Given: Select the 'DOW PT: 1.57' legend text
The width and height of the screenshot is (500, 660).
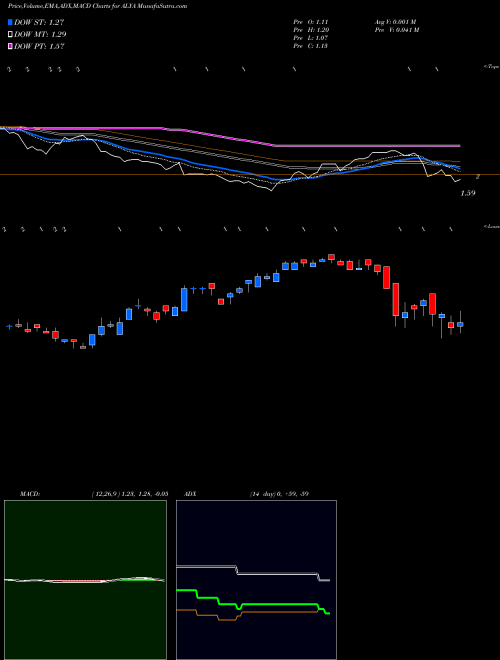Looking at the screenshot, I should point(39,46).
